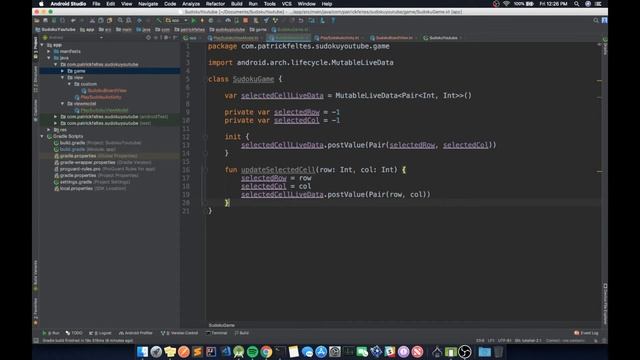This screenshot has height=360, width=640.
Task: Click the Open folder toolbar icon
Action: (37, 20)
